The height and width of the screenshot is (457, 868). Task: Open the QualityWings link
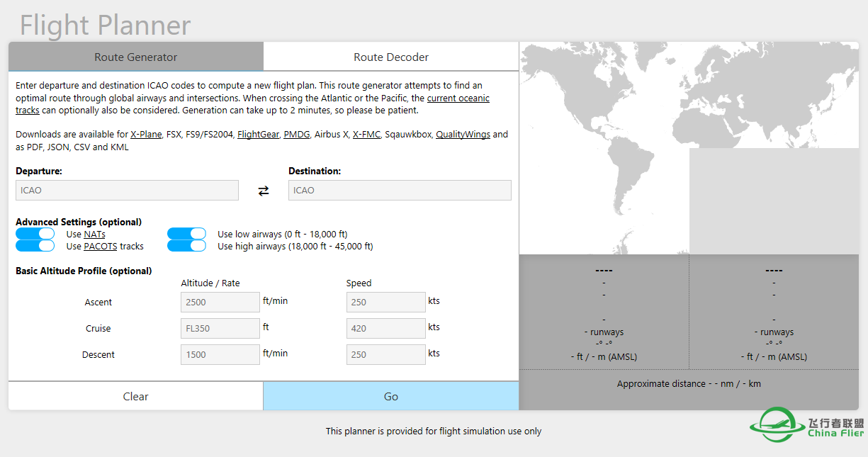[463, 135]
